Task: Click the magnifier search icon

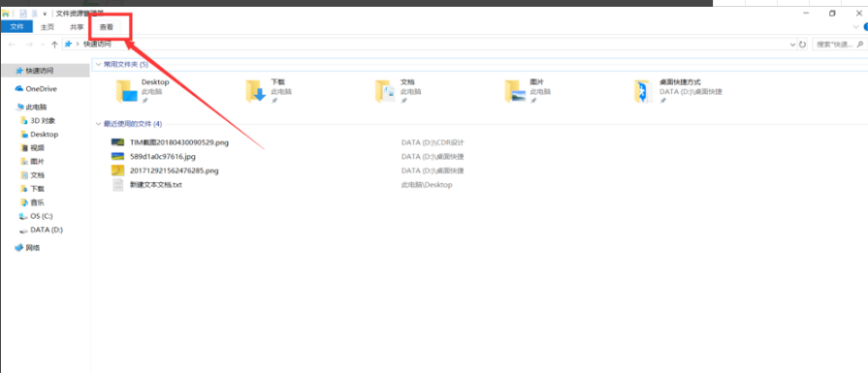Action: [x=860, y=45]
